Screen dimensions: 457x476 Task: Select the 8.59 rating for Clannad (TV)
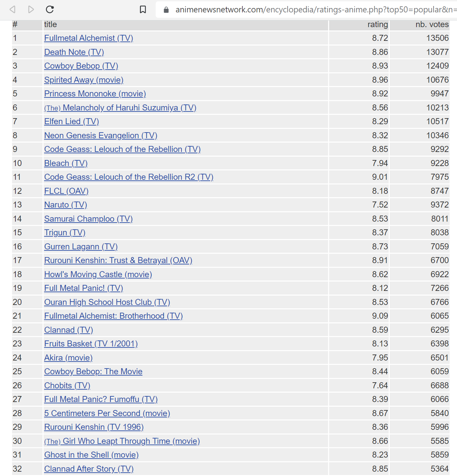tap(380, 330)
